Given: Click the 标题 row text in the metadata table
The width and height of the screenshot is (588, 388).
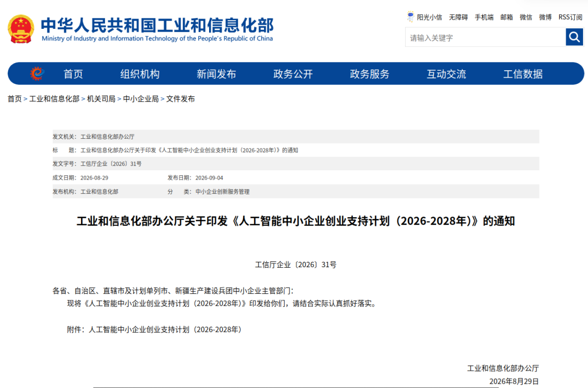Looking at the screenshot, I should pyautogui.click(x=189, y=150).
